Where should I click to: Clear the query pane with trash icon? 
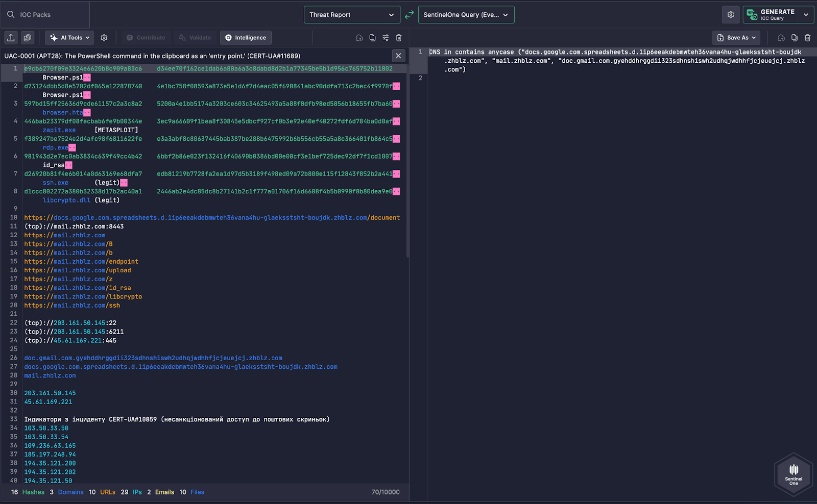[808, 38]
